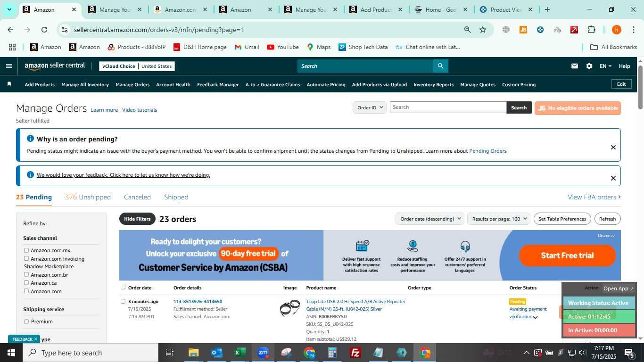This screenshot has width=644, height=362.
Task: Open the Seller Central hamburger menu
Action: [8, 66]
